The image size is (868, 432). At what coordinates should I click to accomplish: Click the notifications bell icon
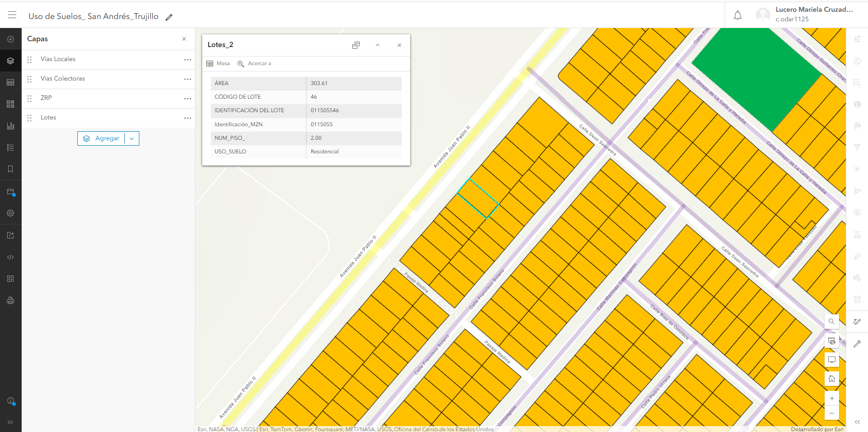(737, 15)
